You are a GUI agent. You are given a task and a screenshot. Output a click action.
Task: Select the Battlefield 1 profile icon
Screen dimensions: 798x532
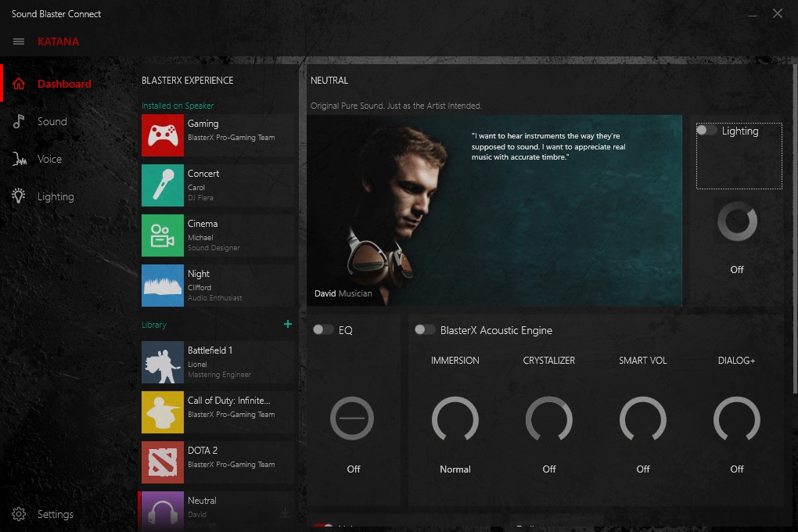pos(163,362)
